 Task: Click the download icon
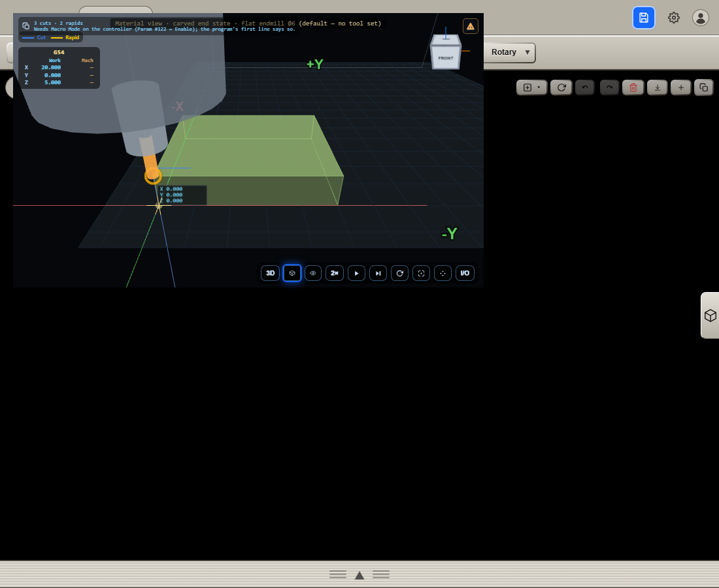(x=658, y=88)
